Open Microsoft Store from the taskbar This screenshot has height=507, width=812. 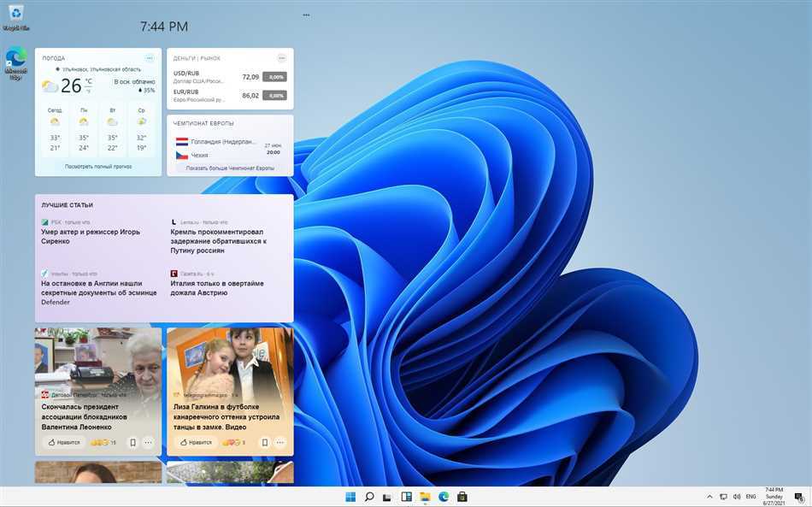click(x=462, y=497)
